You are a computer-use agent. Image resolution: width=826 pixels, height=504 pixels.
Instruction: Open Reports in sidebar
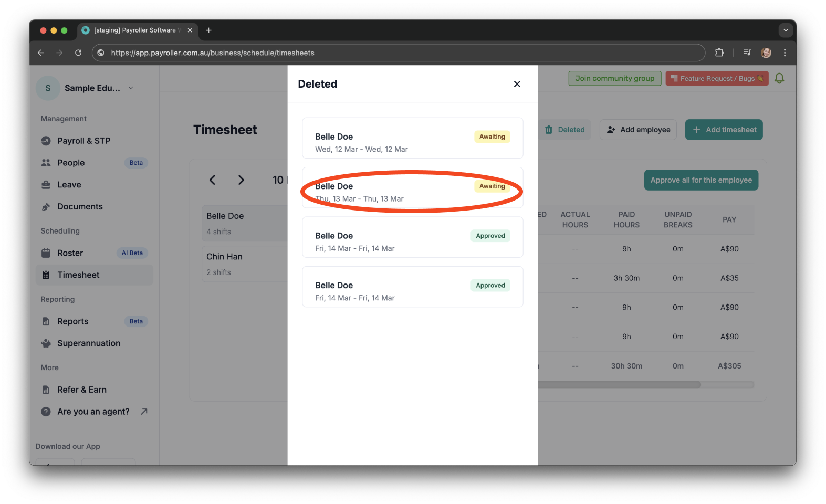(94, 321)
